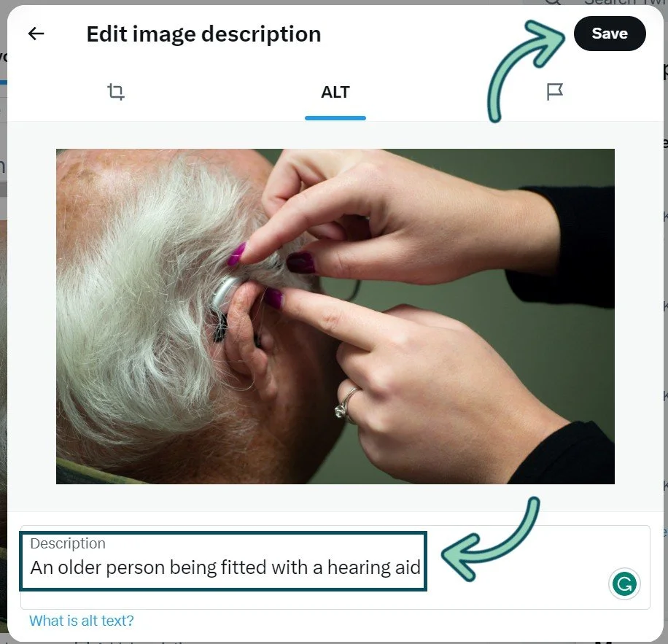Click the Description field label
The height and width of the screenshot is (644, 668).
click(x=68, y=543)
